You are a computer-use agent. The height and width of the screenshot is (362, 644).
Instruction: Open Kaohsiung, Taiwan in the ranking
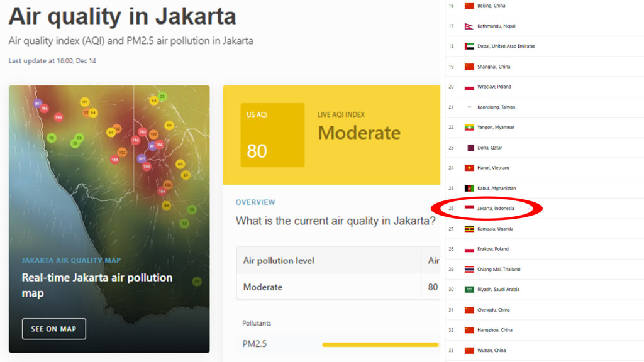[496, 107]
